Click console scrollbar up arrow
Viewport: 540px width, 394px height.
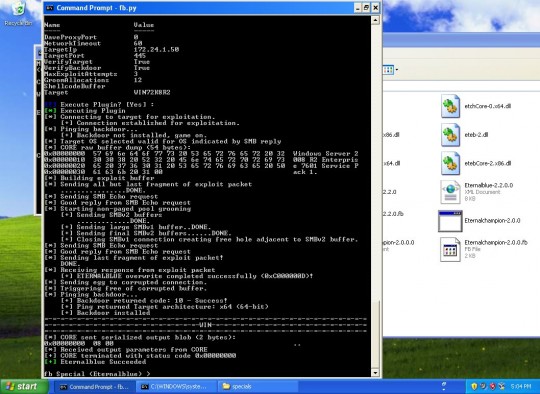click(x=375, y=20)
